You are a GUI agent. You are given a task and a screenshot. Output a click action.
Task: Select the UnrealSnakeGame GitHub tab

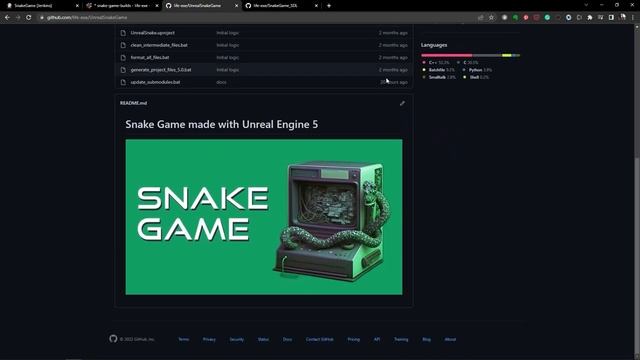pos(201,6)
